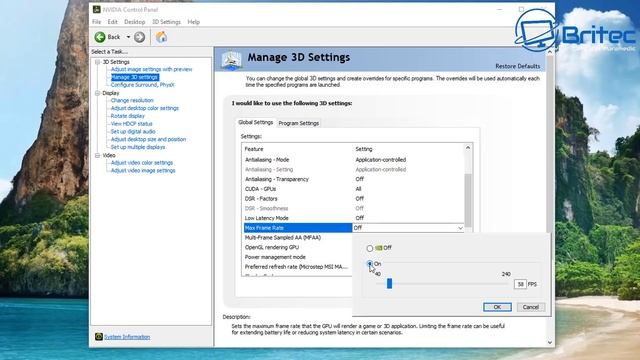Select the Off radio button
Screen dimensions: 640x360
click(370, 248)
